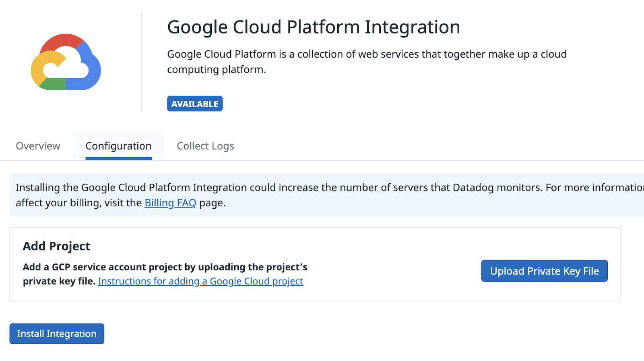
Task: Open instructions for adding a Google Cloud project
Action: (200, 281)
